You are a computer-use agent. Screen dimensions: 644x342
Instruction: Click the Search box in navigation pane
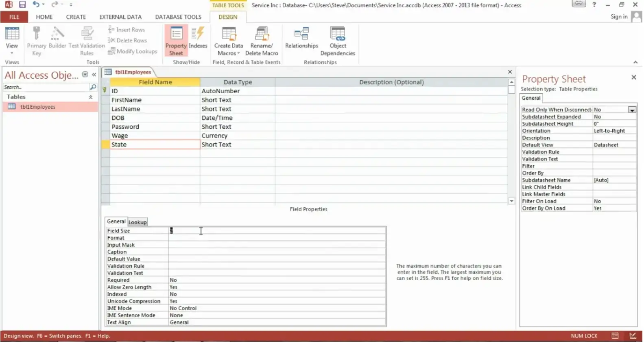click(46, 87)
